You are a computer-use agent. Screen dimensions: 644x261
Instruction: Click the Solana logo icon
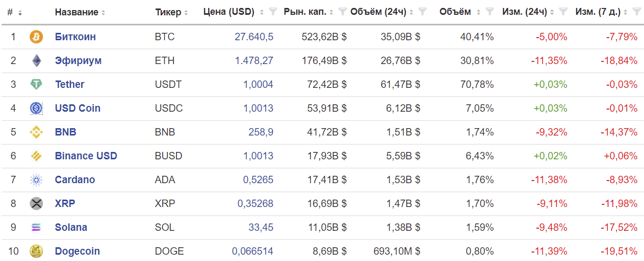pyautogui.click(x=36, y=228)
